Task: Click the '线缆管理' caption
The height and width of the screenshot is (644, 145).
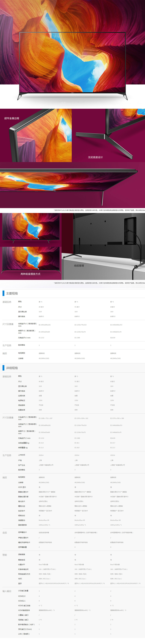Action: pyautogui.click(x=79, y=266)
